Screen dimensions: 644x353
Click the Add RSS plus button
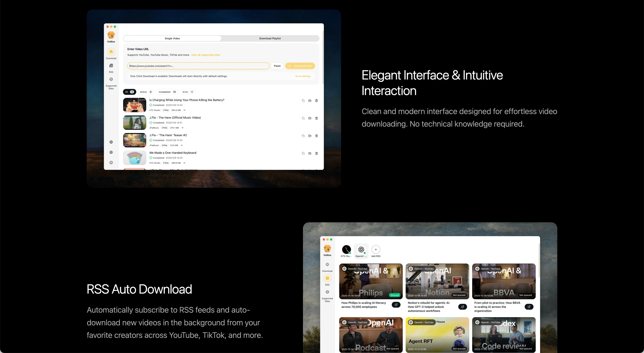[375, 250]
